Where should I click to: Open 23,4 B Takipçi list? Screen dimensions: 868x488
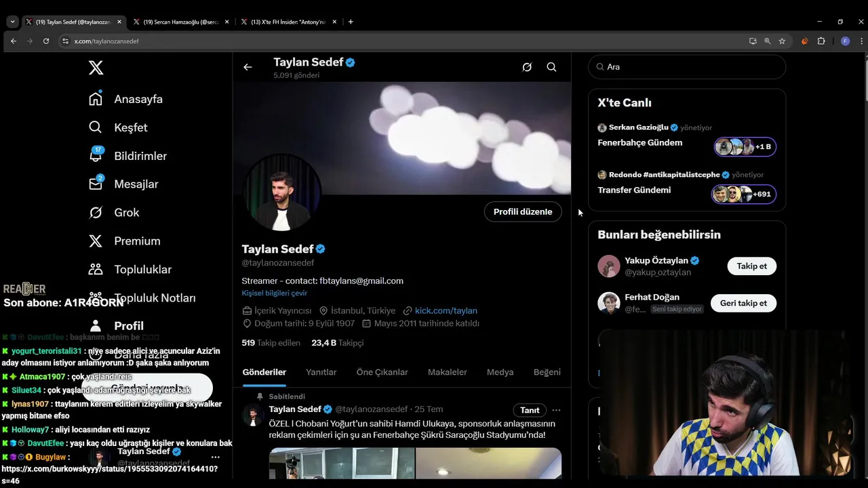coord(338,343)
